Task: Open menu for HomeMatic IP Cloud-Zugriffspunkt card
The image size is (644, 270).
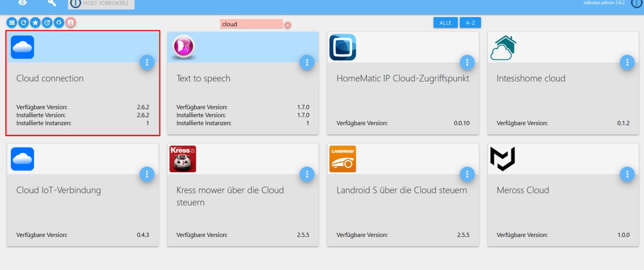Action: pyautogui.click(x=467, y=62)
